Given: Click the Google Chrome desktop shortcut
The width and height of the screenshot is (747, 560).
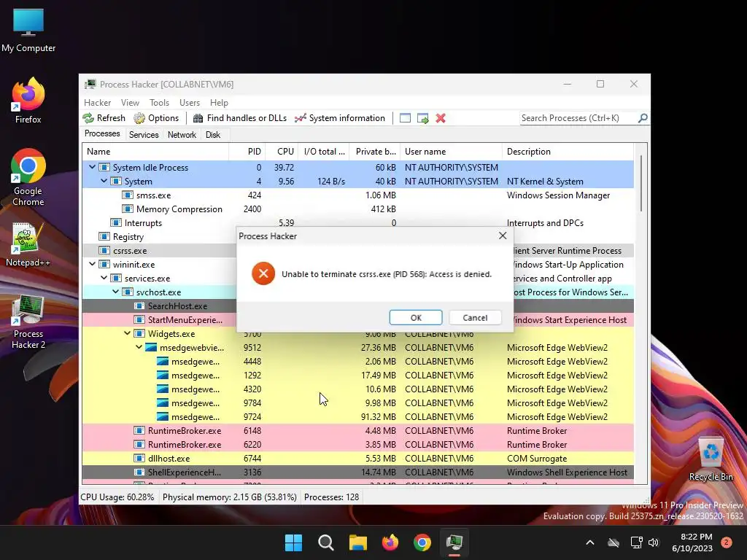Looking at the screenshot, I should [x=28, y=177].
